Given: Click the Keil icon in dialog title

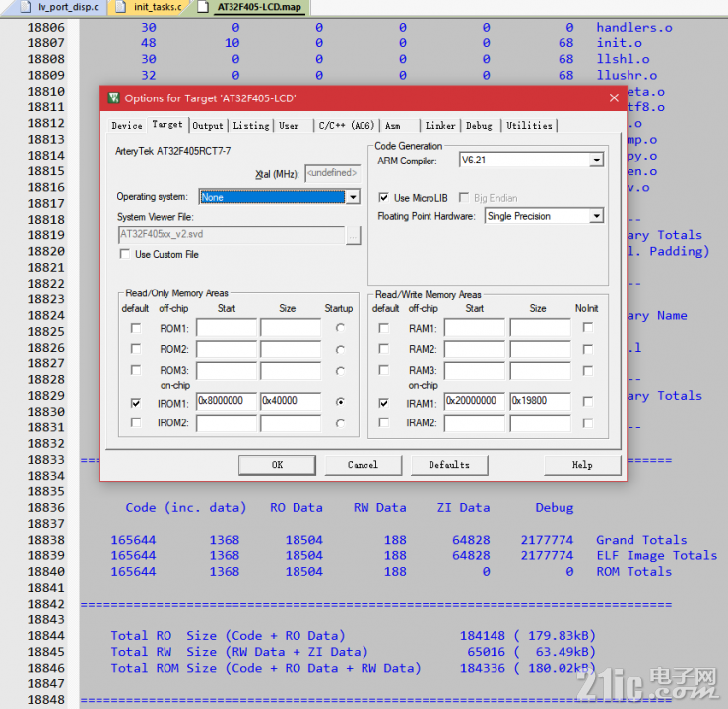Looking at the screenshot, I should (x=113, y=97).
